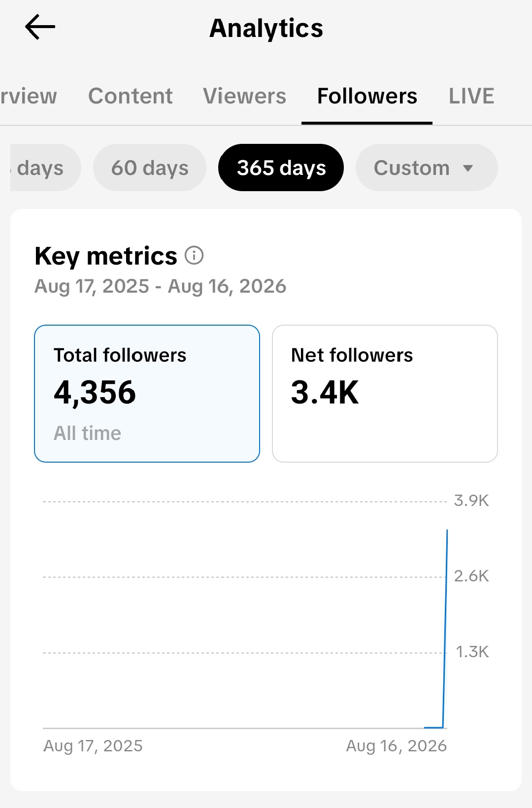This screenshot has width=532, height=808.
Task: Select the 60 days filter
Action: [150, 168]
